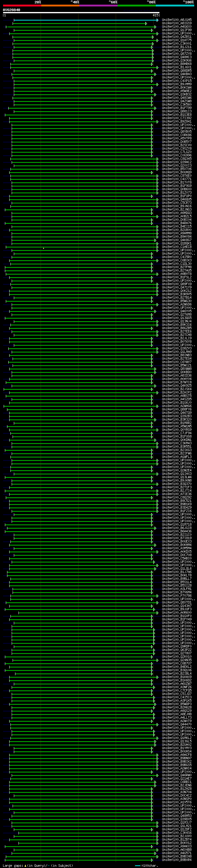Screen dimensions: 197x868
Task: Click UniRef100_Q2W2E4 label
Action: (x=177, y=470)
